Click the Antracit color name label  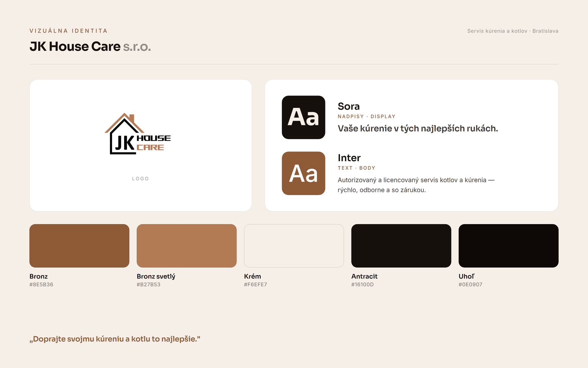(x=365, y=276)
